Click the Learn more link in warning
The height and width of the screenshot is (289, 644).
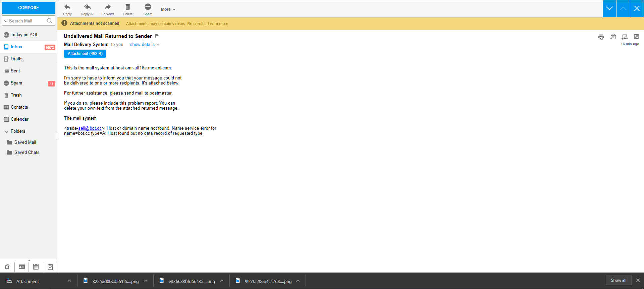point(218,24)
